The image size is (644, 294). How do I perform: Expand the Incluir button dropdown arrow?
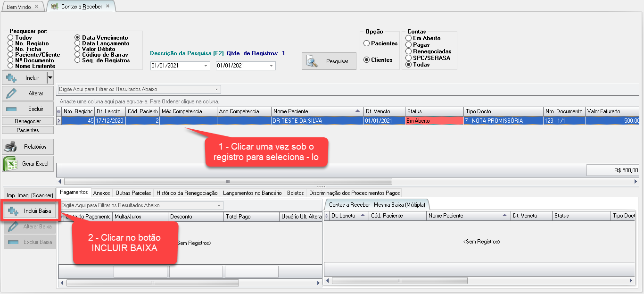[50, 78]
